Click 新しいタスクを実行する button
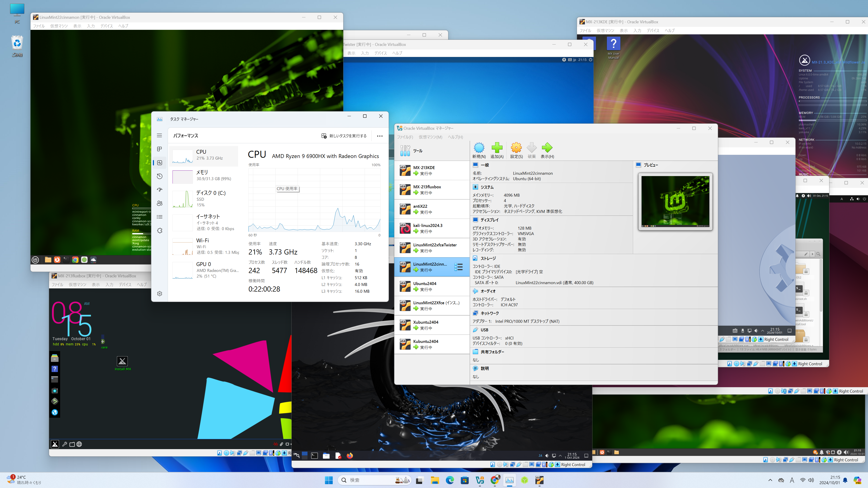Viewport: 868px width, 488px height. coord(344,136)
